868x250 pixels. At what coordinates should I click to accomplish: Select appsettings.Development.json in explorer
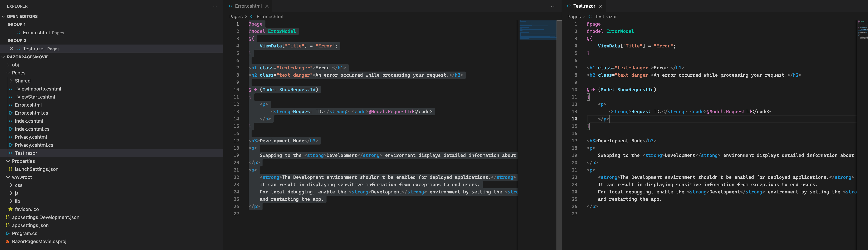click(46, 217)
